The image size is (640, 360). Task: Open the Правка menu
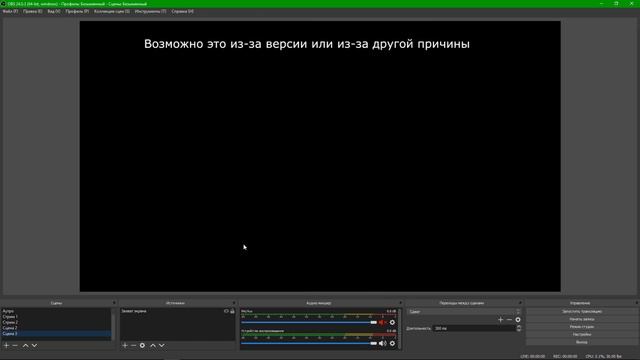tap(33, 11)
